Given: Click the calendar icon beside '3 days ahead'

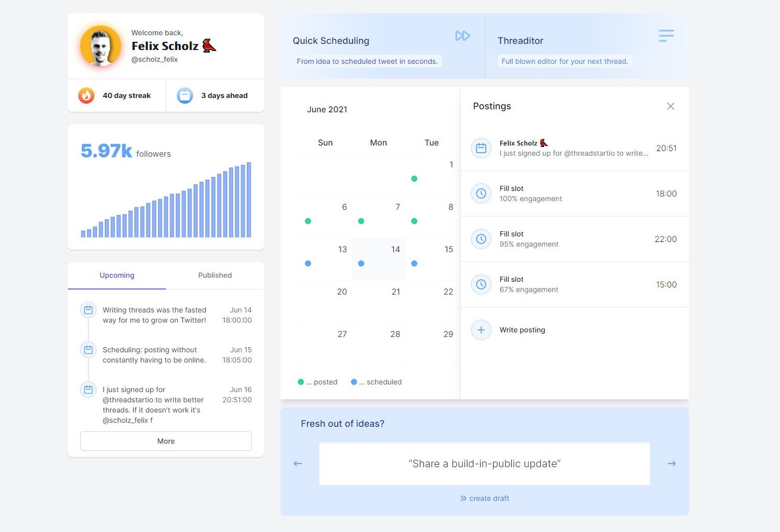Looking at the screenshot, I should point(184,95).
